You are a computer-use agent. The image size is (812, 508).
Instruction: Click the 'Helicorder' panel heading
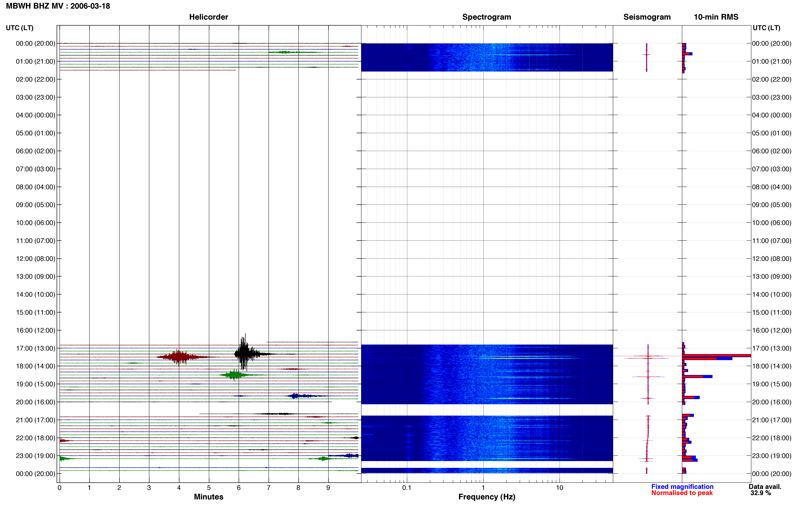(x=209, y=17)
